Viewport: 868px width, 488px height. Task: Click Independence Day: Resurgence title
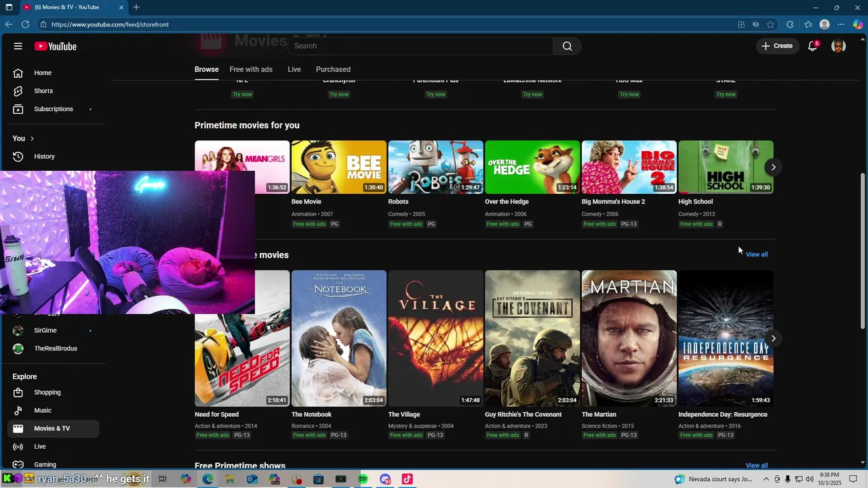click(723, 415)
